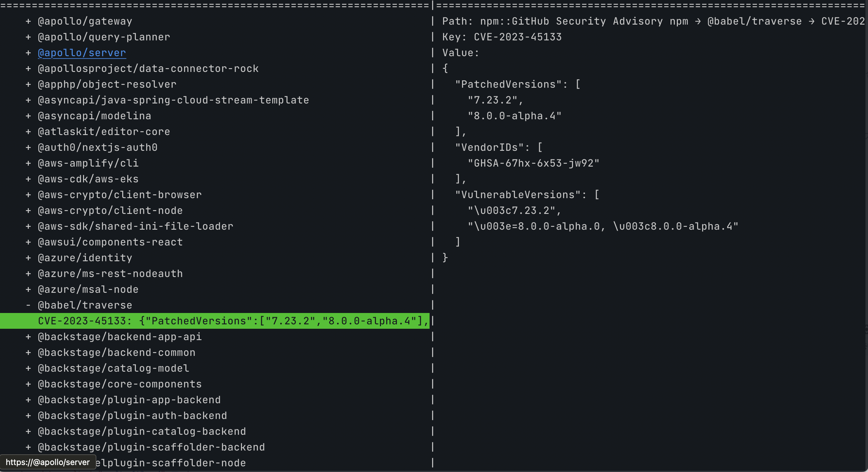This screenshot has width=868, height=472.
Task: Click the plus beside @aws-cdk/aws-eks
Action: pos(28,179)
